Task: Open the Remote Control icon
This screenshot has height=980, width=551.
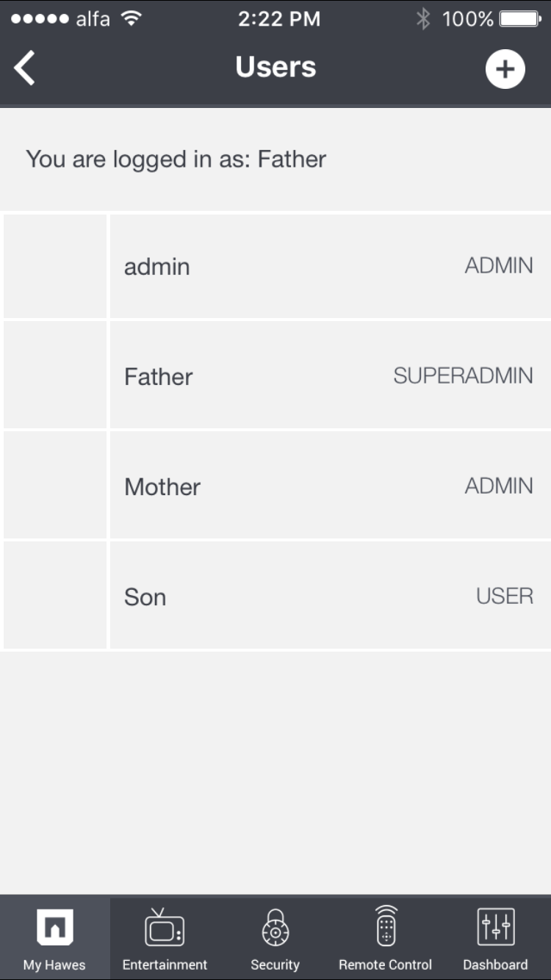Action: (x=386, y=926)
